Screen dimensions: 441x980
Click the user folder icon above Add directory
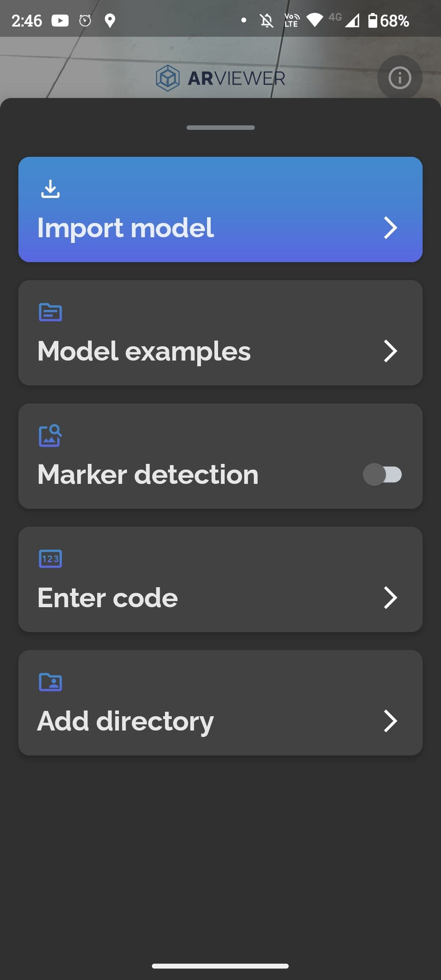tap(50, 682)
